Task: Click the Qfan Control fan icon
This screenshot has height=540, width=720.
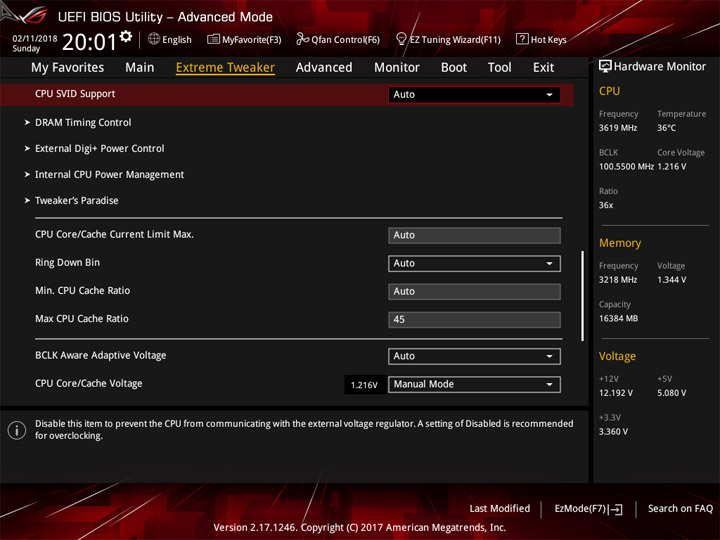Action: [302, 39]
